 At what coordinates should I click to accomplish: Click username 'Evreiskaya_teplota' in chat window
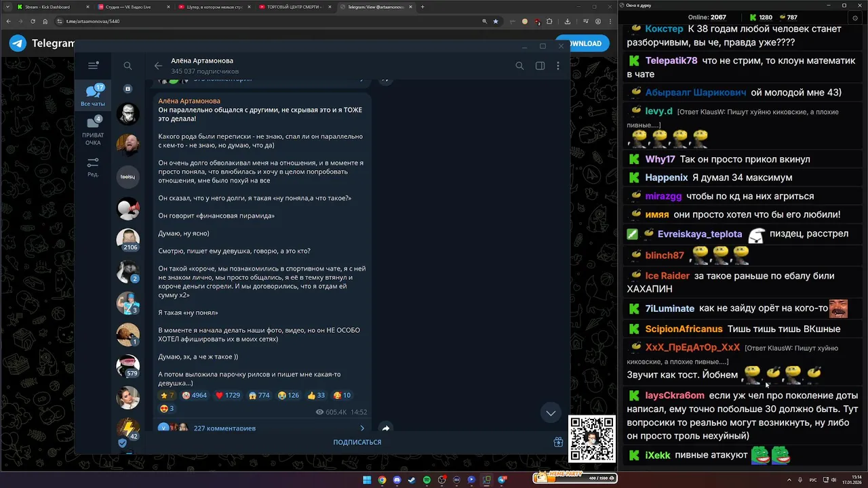(700, 234)
